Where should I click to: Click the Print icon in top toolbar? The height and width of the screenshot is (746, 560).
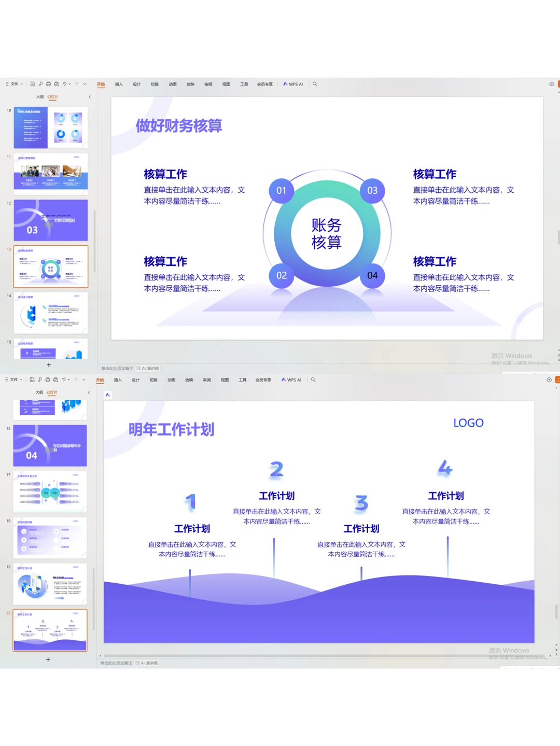tap(48, 84)
